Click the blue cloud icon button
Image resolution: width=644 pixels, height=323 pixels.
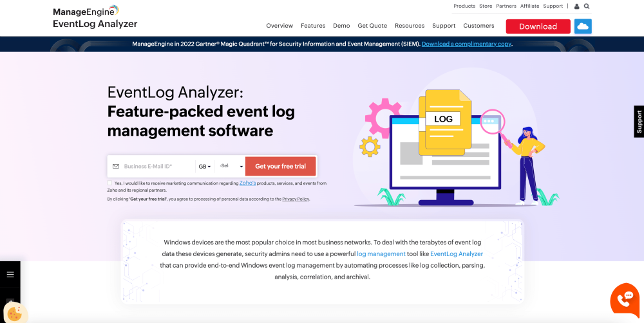coord(583,26)
